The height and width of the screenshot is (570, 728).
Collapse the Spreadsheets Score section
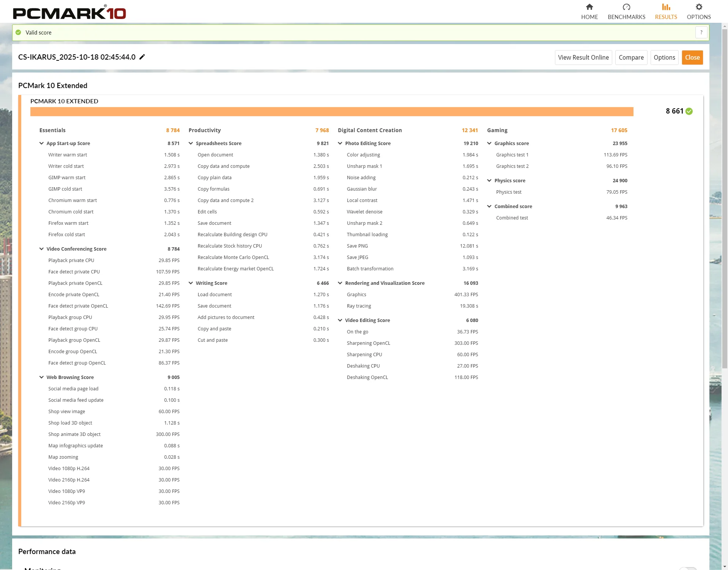pos(191,144)
